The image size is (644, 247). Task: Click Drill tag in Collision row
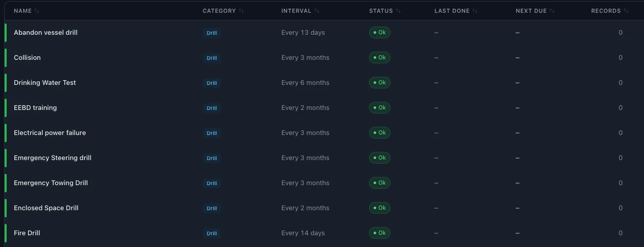(x=212, y=58)
